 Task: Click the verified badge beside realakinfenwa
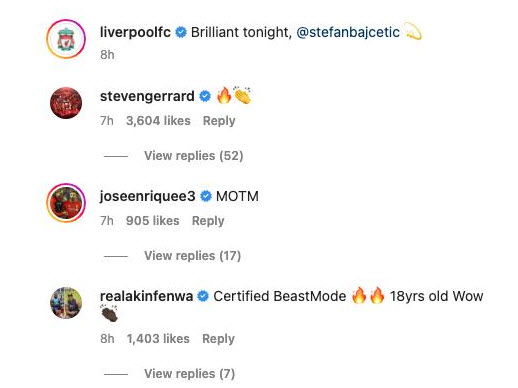[x=203, y=296]
